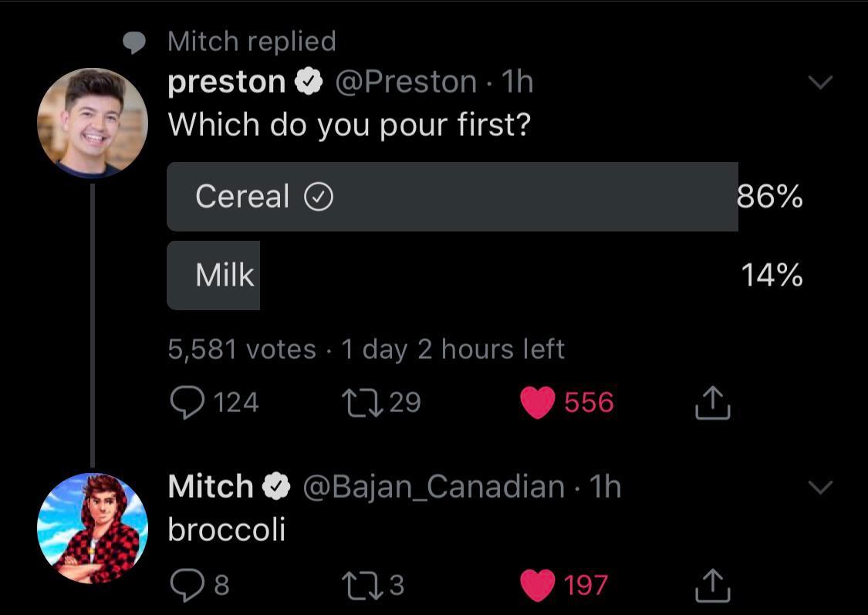Screen dimensions: 868x615
Task: View the 5,581 votes poll info
Action: coord(241,350)
